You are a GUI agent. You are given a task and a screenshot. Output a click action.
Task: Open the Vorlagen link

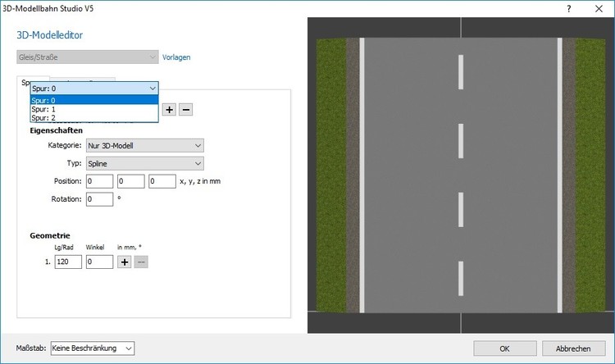click(176, 57)
